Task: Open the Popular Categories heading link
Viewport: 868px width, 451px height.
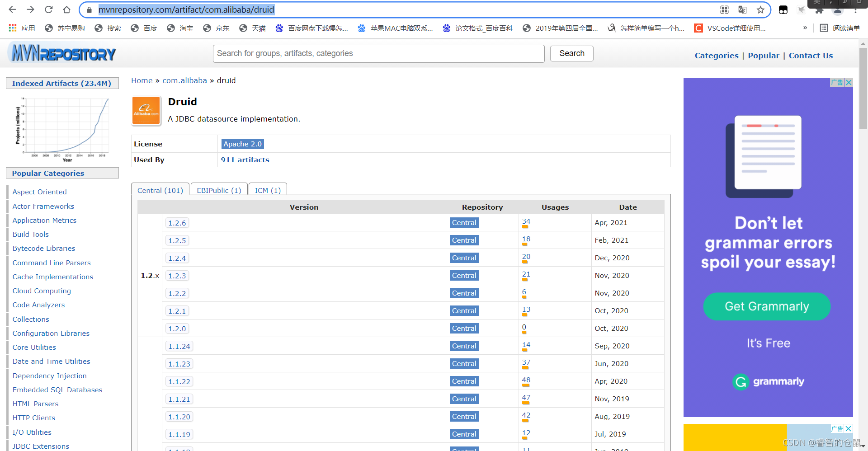Action: (x=48, y=173)
